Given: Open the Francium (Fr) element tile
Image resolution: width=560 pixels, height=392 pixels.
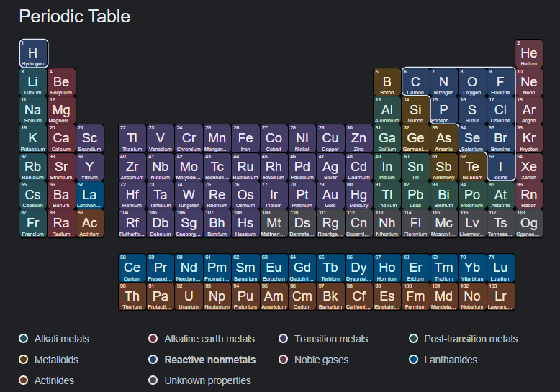Looking at the screenshot, I should (33, 224).
